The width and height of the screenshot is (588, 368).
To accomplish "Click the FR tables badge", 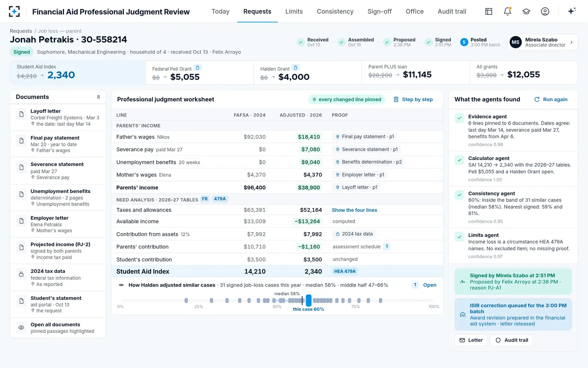I will point(205,199).
